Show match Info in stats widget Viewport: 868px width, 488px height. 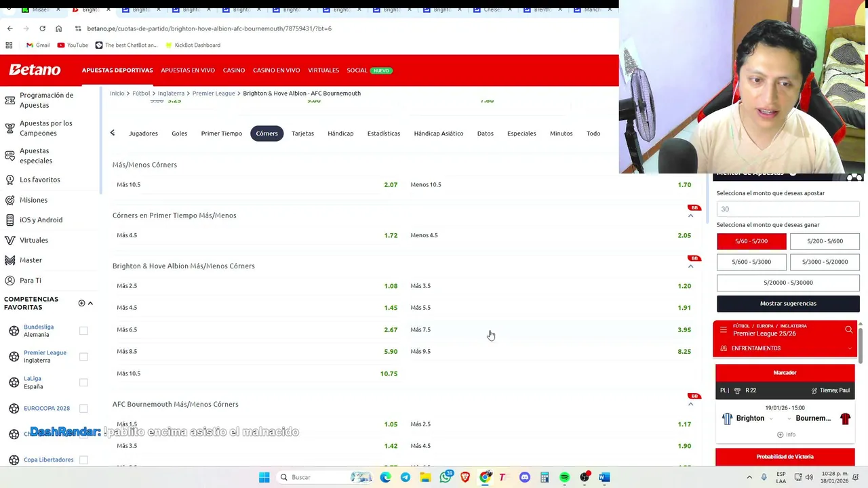pos(786,434)
